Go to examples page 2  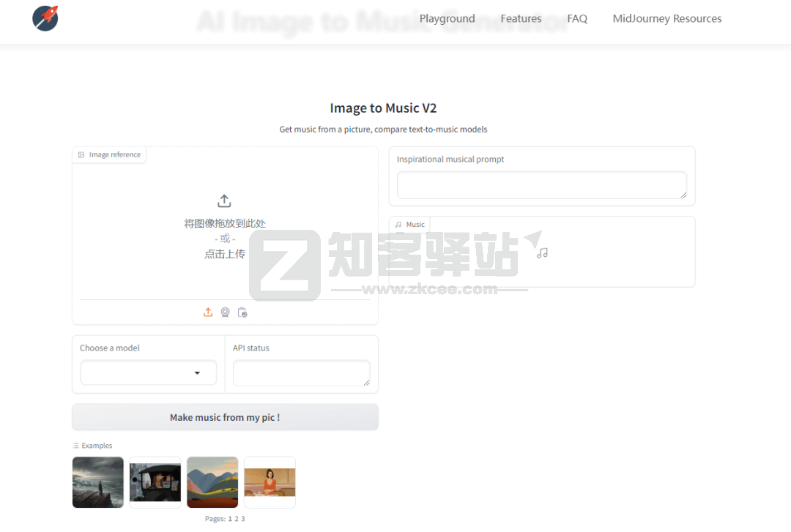click(x=237, y=519)
